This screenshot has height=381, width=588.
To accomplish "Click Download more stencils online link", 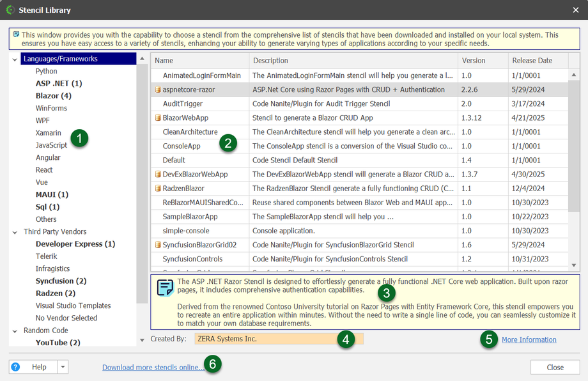I will click(153, 367).
